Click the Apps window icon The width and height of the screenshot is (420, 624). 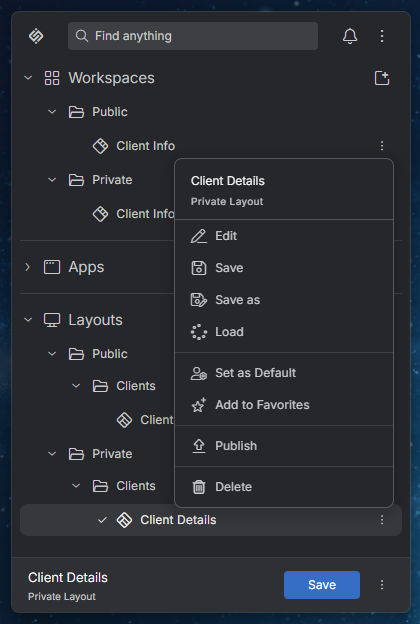pos(52,267)
